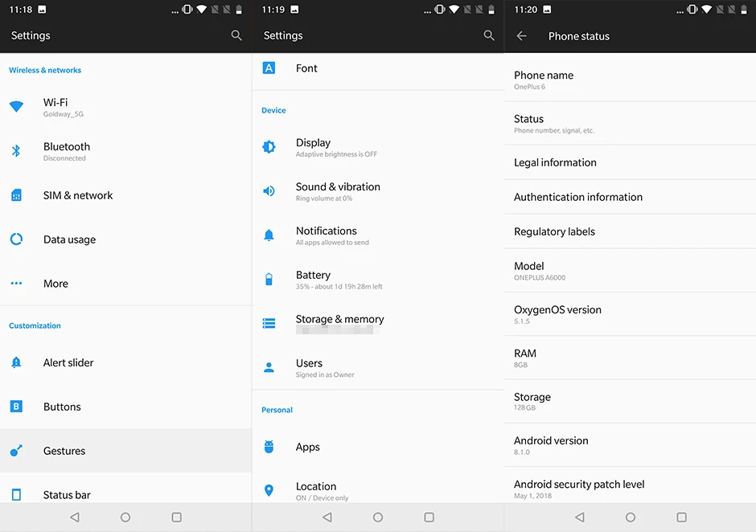Open Display settings entry
The width and height of the screenshot is (756, 532).
coord(378,147)
